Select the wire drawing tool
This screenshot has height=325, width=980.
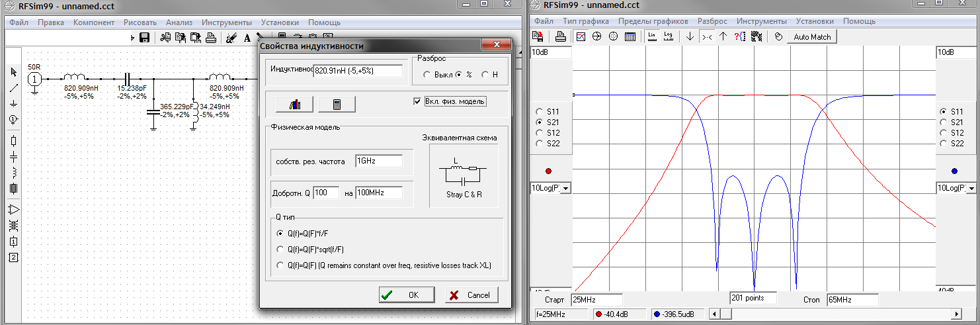13,87
